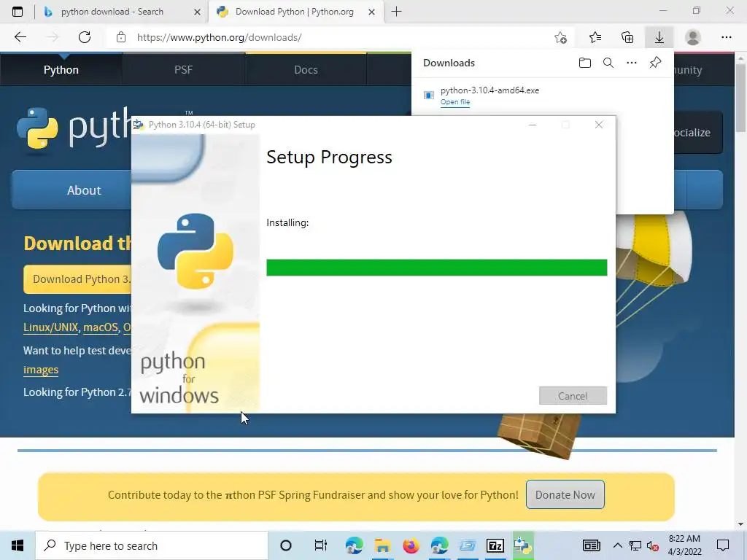Screen dimensions: 747x560
Task: Follow the macOS link
Action: point(101,327)
